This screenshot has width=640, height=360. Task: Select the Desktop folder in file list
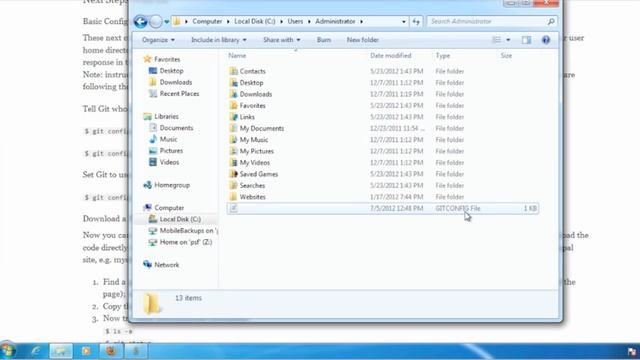[x=251, y=82]
